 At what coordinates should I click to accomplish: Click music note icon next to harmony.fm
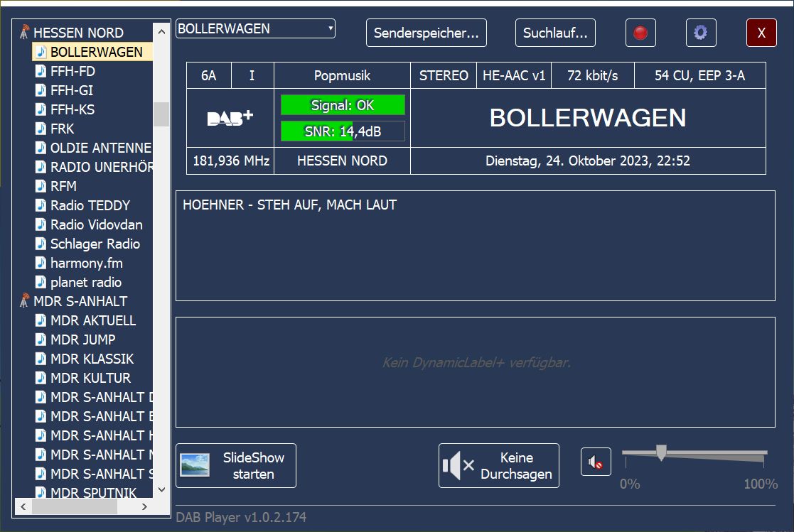(x=41, y=264)
